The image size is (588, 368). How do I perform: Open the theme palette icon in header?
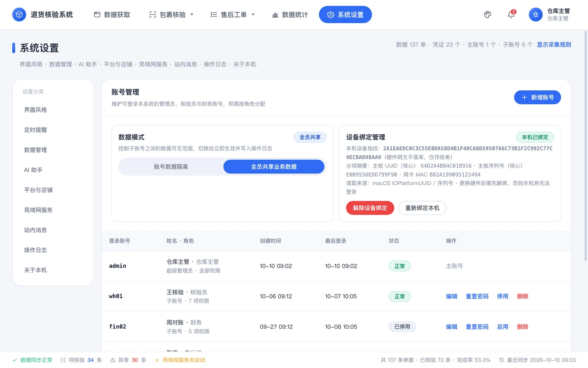[x=488, y=15]
